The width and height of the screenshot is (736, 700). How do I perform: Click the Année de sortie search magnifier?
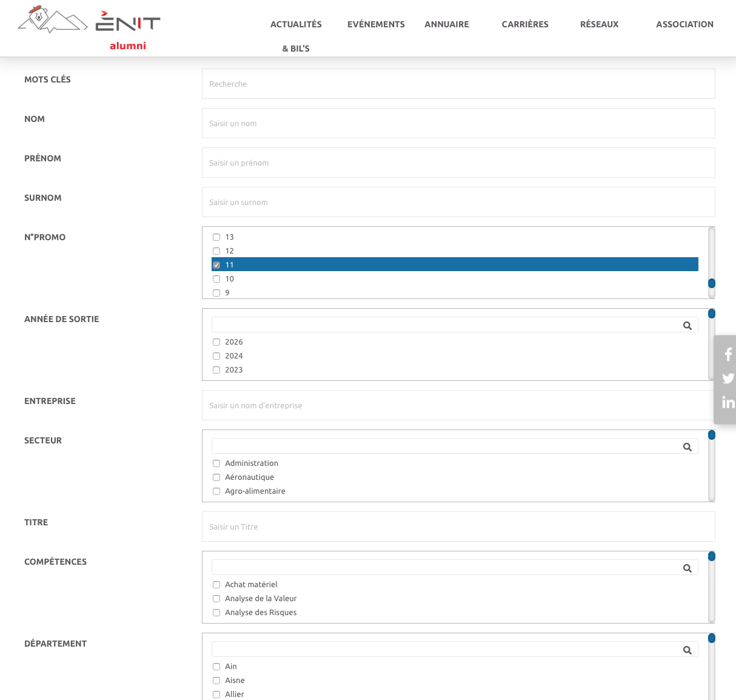point(687,326)
